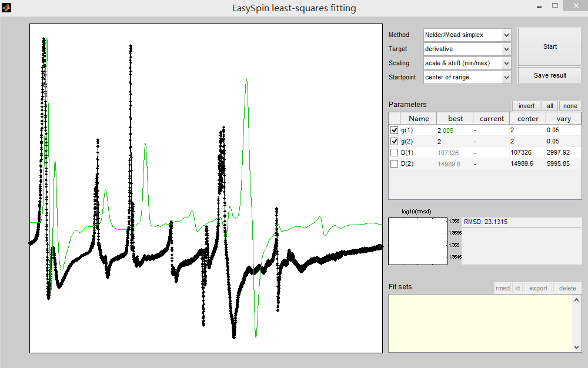Select the g(2) best value cell
The height and width of the screenshot is (368, 588).
coord(455,141)
